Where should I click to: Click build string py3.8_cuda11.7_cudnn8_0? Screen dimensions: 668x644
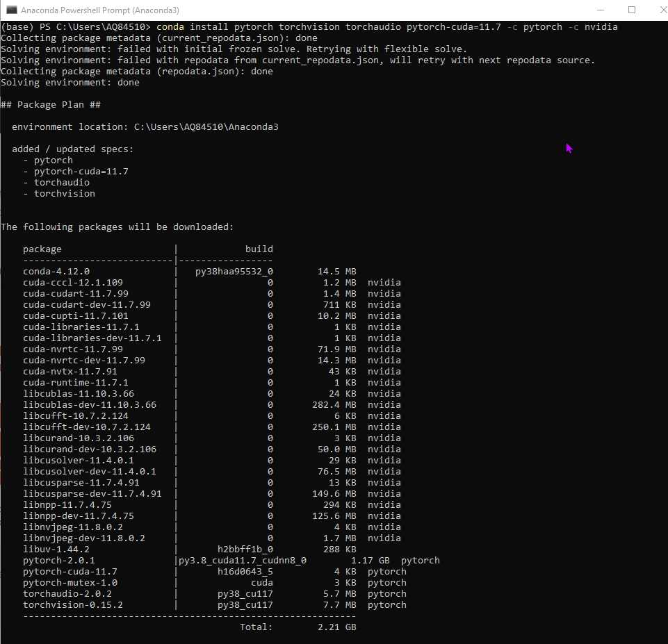(243, 560)
